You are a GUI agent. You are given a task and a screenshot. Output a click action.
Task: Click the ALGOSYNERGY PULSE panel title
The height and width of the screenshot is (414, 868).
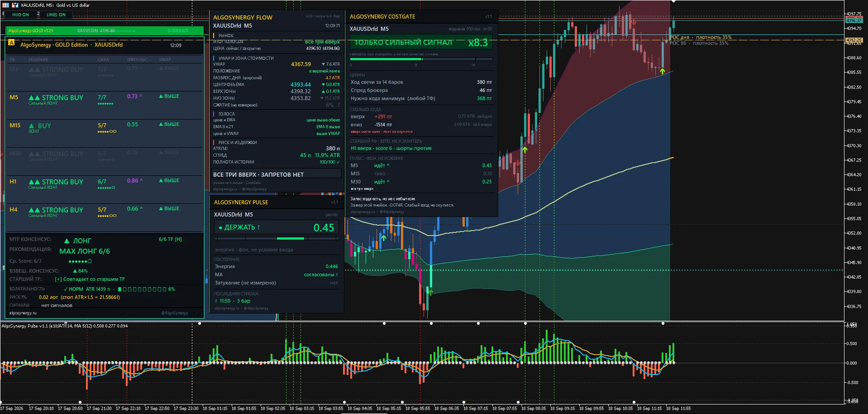click(241, 202)
